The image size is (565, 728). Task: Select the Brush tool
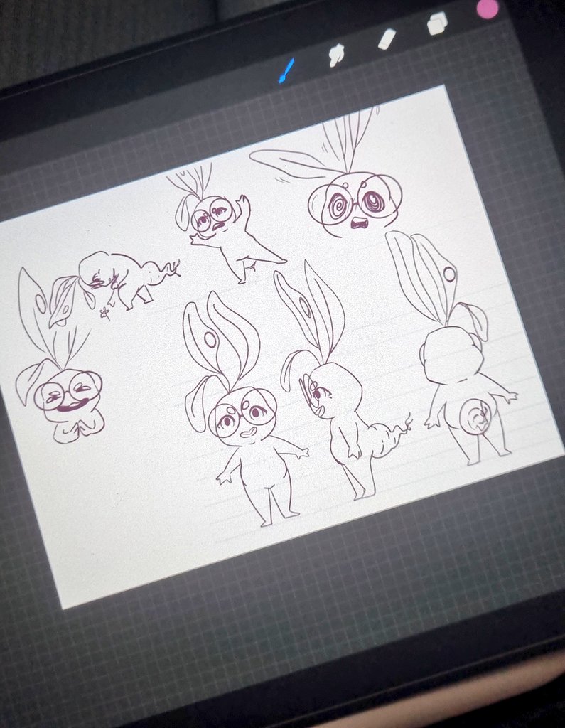pos(286,71)
